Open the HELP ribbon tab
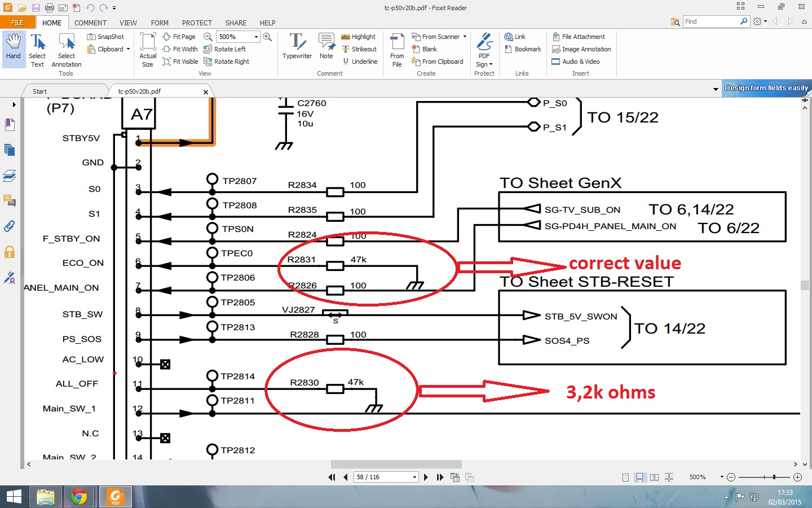The width and height of the screenshot is (812, 508). click(x=267, y=23)
